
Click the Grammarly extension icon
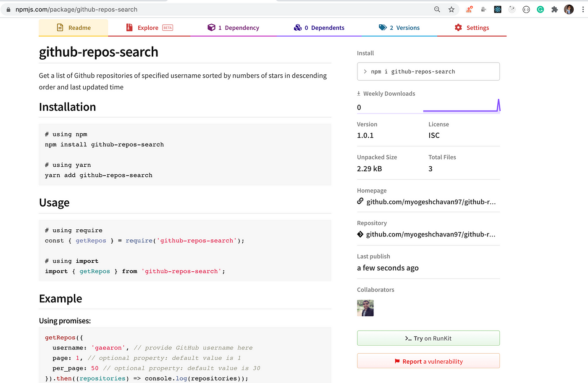pos(541,9)
